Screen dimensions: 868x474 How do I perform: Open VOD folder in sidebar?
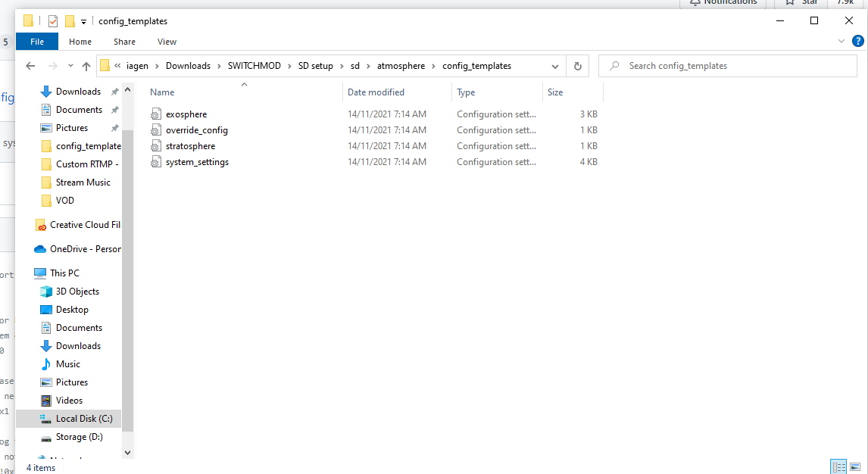pos(65,201)
